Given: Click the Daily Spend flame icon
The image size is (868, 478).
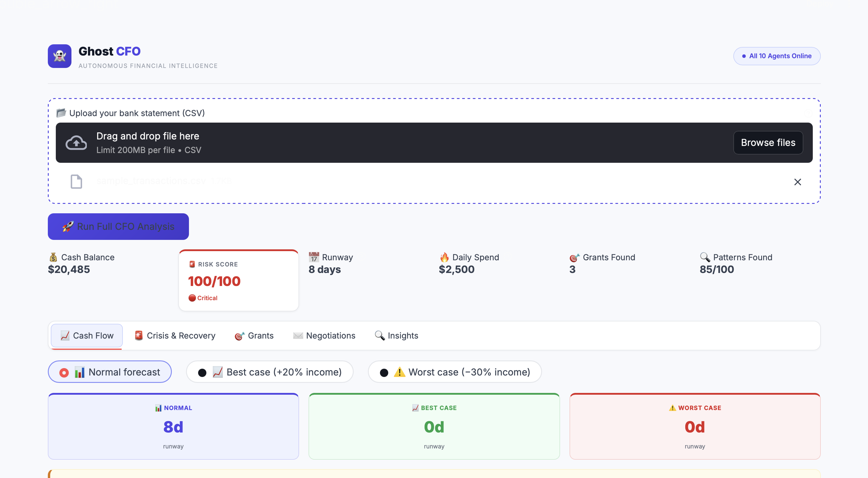Looking at the screenshot, I should coord(444,257).
